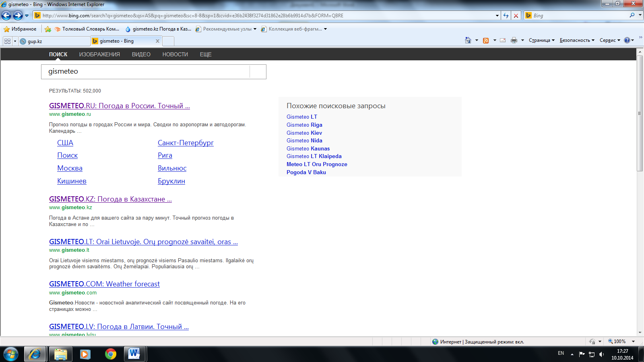Open the Windows Start button
The image size is (644, 362).
11,354
